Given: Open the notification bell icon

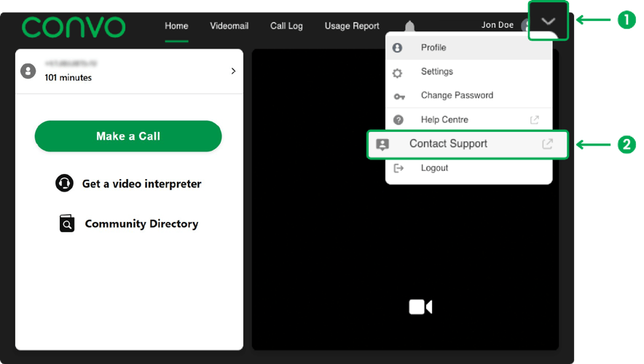Looking at the screenshot, I should point(409,27).
